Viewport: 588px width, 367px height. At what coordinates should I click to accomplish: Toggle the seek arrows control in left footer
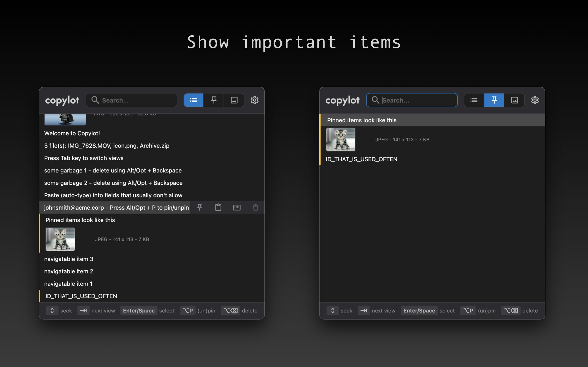tap(52, 310)
